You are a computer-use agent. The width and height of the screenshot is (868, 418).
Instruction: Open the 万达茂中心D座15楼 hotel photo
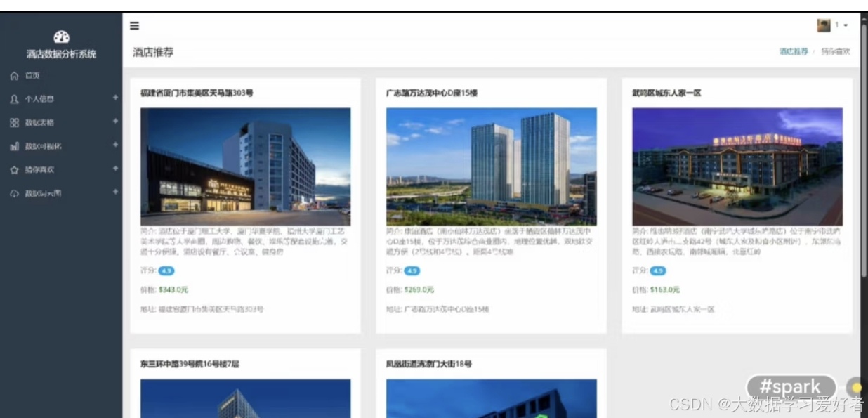(x=492, y=166)
